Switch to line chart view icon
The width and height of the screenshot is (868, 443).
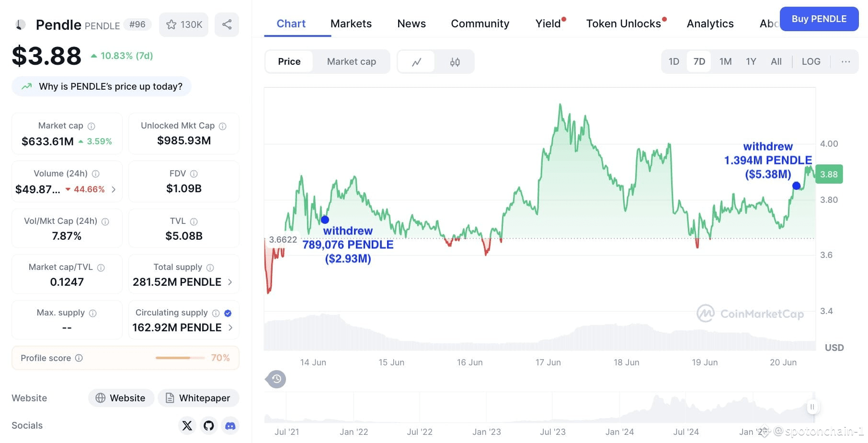416,62
